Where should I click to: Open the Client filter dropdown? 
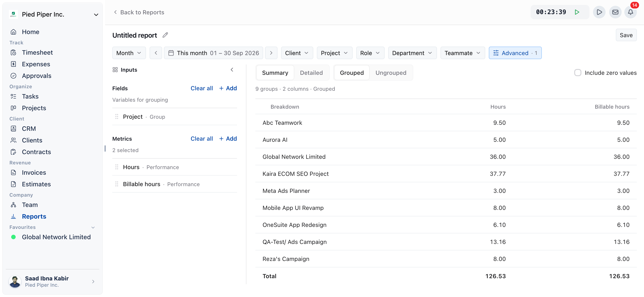coord(297,53)
